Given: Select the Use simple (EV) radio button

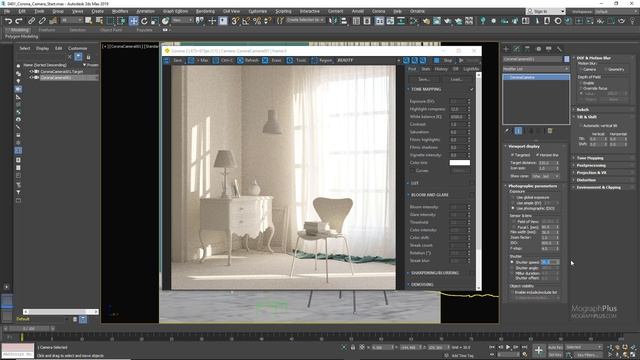Looking at the screenshot, I should (513, 203).
